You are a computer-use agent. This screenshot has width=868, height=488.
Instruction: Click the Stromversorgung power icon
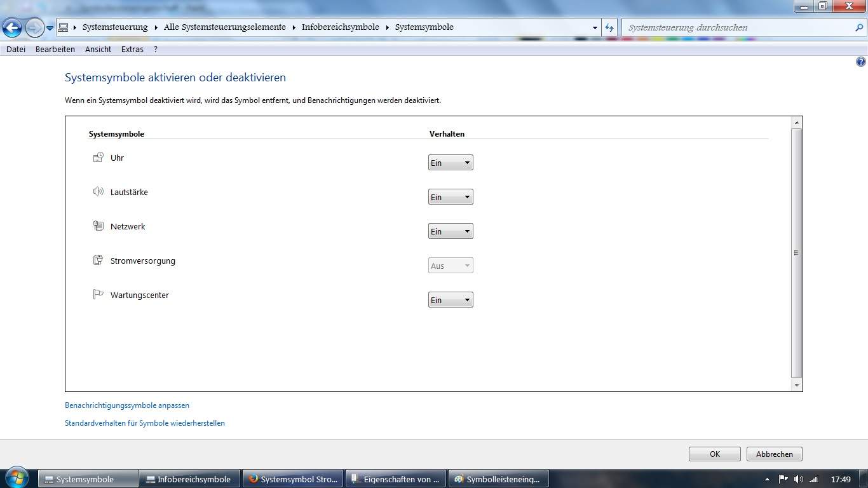[98, 260]
